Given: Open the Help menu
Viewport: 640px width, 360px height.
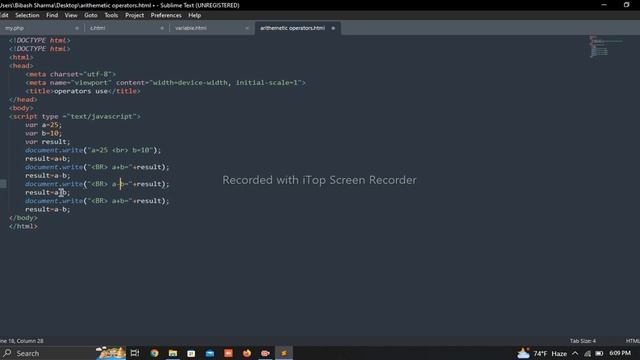Looking at the screenshot, I should pyautogui.click(x=194, y=15).
